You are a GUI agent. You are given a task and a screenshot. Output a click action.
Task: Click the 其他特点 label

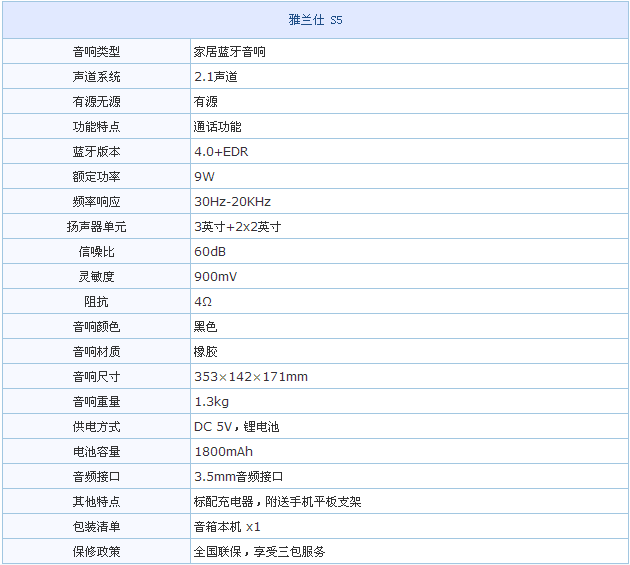[x=96, y=502]
